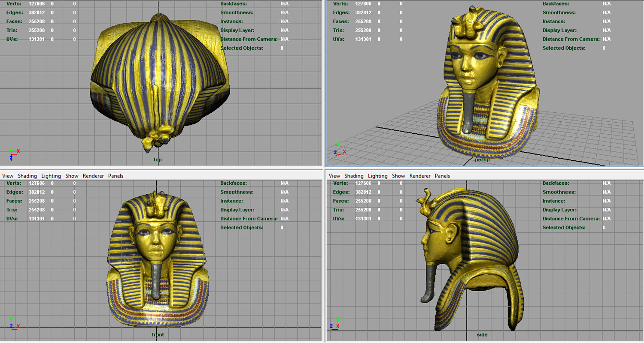
Task: Open the Show menu in the side viewport
Action: coord(398,176)
